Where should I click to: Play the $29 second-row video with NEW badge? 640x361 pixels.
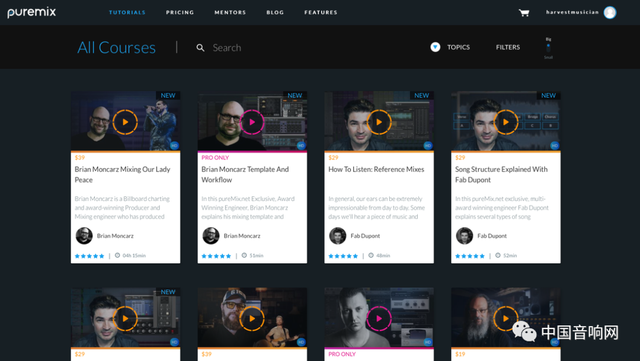pos(125,319)
